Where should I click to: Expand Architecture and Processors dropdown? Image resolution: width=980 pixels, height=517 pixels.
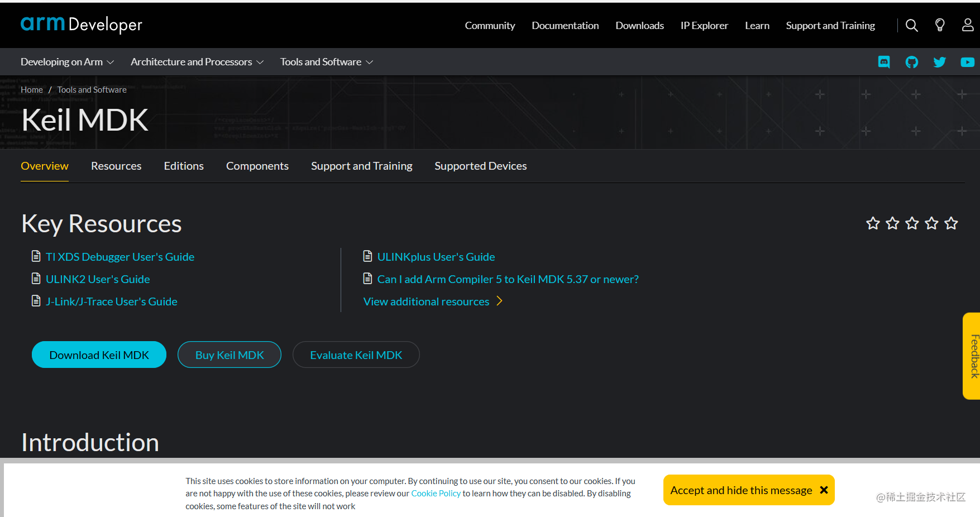click(197, 62)
